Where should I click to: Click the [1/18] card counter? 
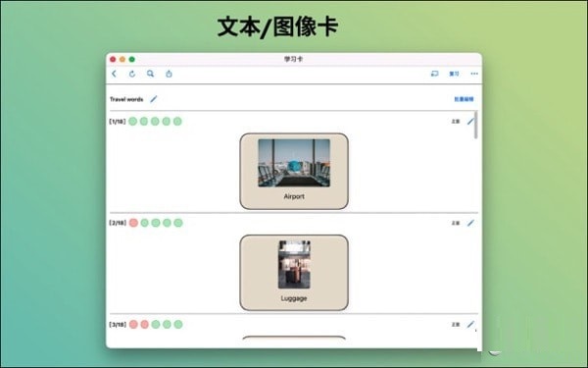click(x=118, y=122)
